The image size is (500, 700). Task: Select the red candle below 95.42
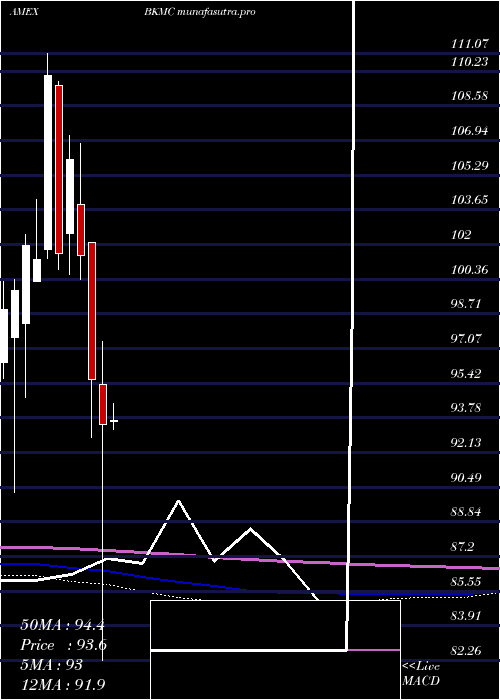pos(103,404)
